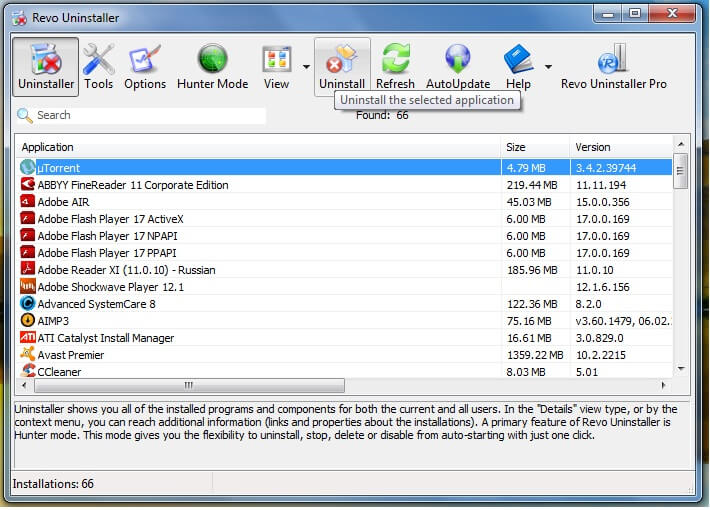The width and height of the screenshot is (710, 510).
Task: Select Adobe Shockwave Player icon
Action: coord(28,286)
